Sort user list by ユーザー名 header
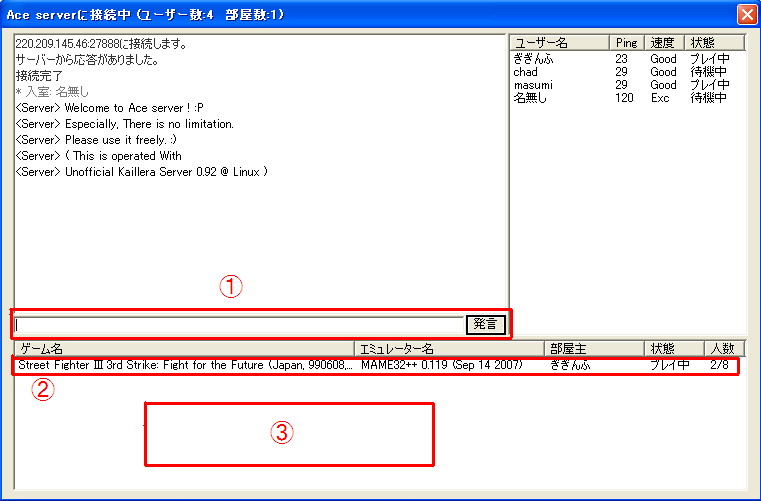The image size is (761, 501). point(559,43)
